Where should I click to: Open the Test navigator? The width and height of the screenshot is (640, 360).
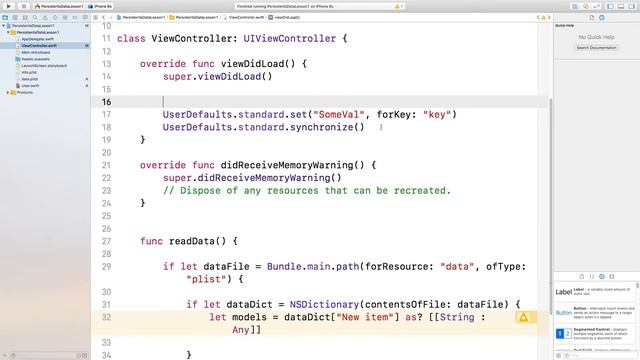click(55, 18)
